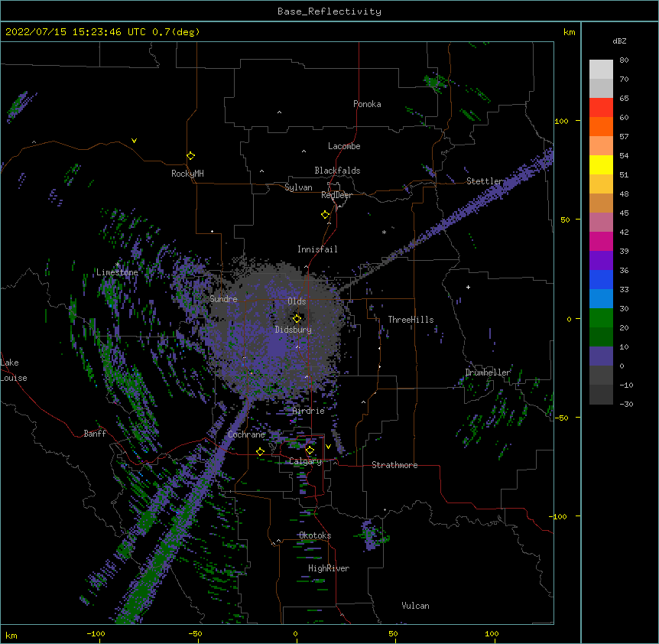
Task: Click the Innisfail city label
Action: (317, 249)
